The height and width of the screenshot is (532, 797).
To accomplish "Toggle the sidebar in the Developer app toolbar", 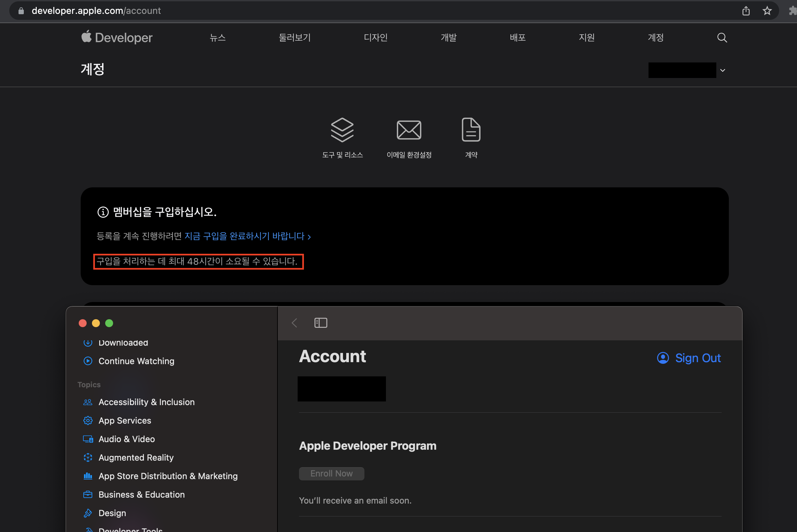I will tap(320, 323).
